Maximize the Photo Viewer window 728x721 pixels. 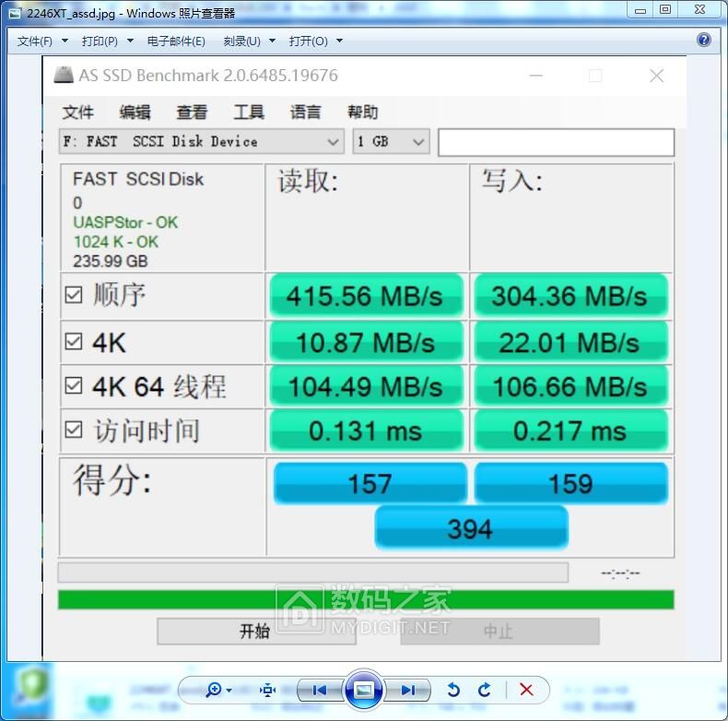(664, 9)
